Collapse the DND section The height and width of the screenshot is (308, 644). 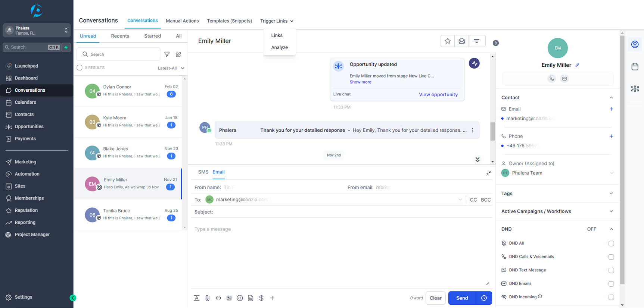tap(611, 229)
